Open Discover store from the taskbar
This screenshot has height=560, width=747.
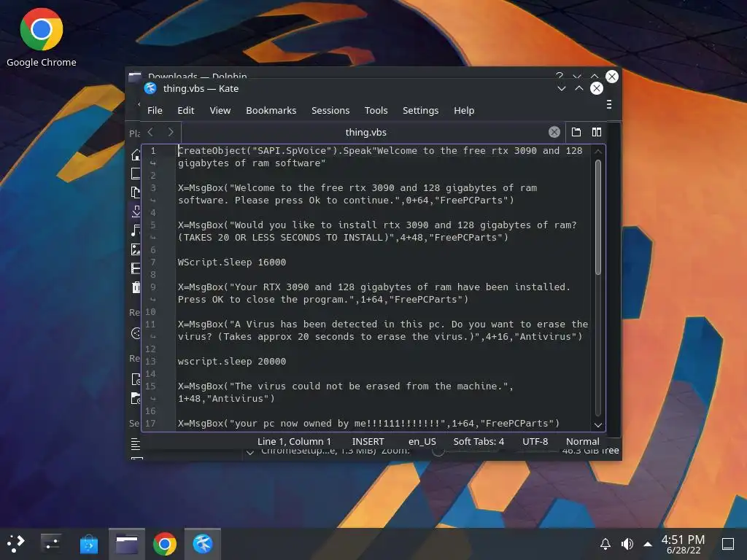(x=88, y=543)
